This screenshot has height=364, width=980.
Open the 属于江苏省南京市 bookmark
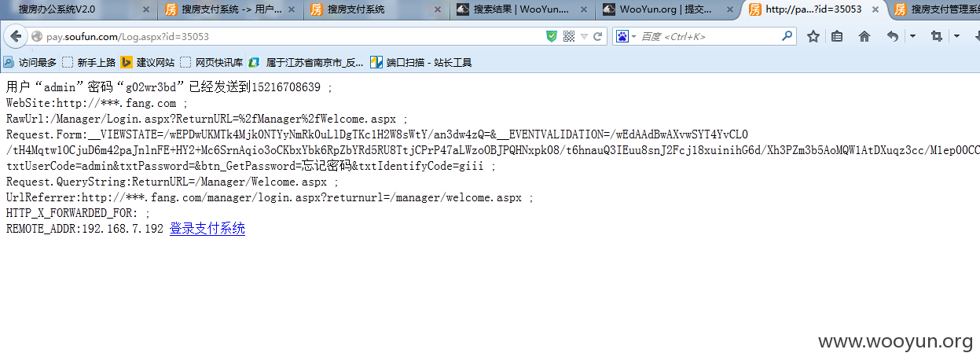(306, 62)
